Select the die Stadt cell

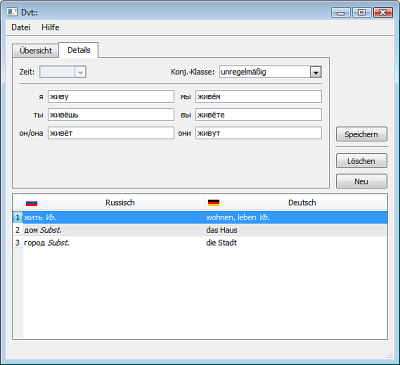tap(296, 243)
